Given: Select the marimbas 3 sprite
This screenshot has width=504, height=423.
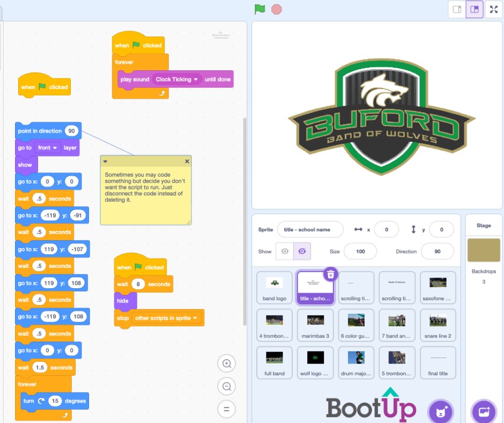Looking at the screenshot, I should pyautogui.click(x=315, y=325).
